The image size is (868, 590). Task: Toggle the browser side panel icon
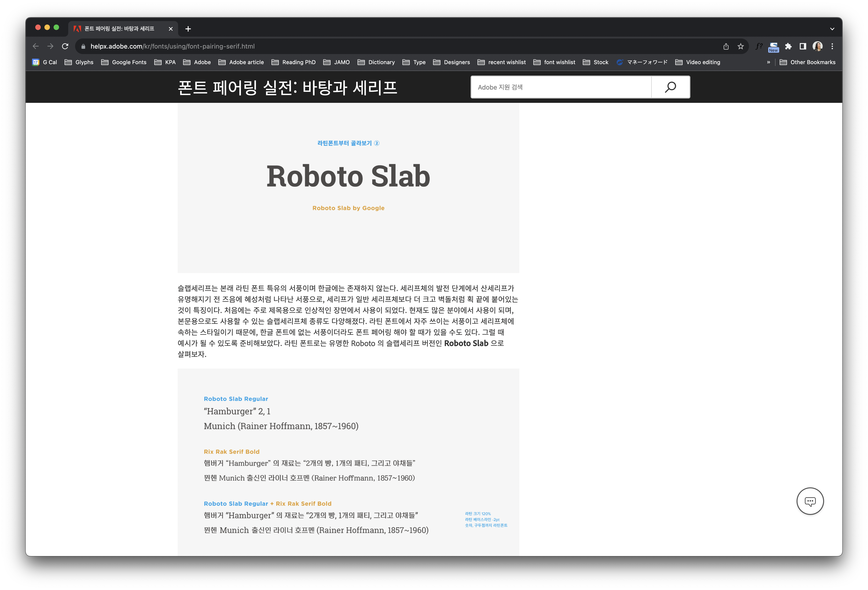(803, 46)
